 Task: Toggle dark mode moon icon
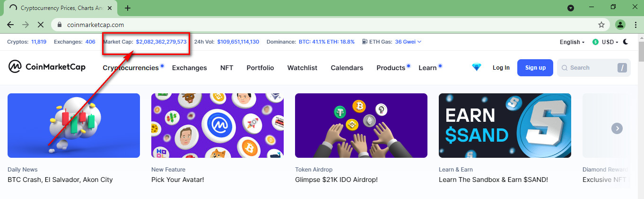tap(626, 42)
